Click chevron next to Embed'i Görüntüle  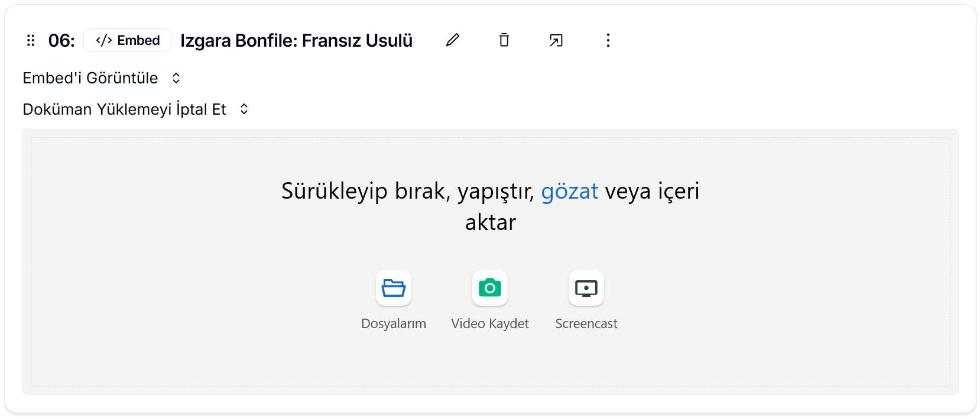(x=176, y=78)
